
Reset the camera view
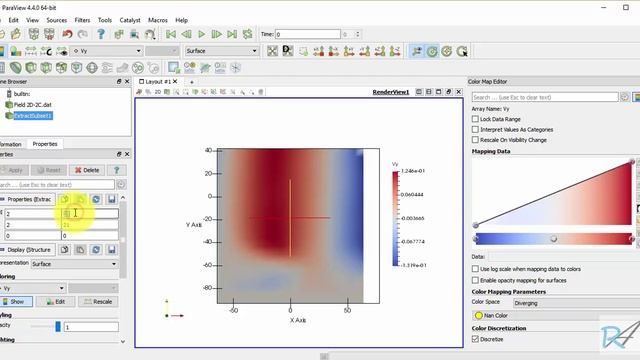pos(272,51)
